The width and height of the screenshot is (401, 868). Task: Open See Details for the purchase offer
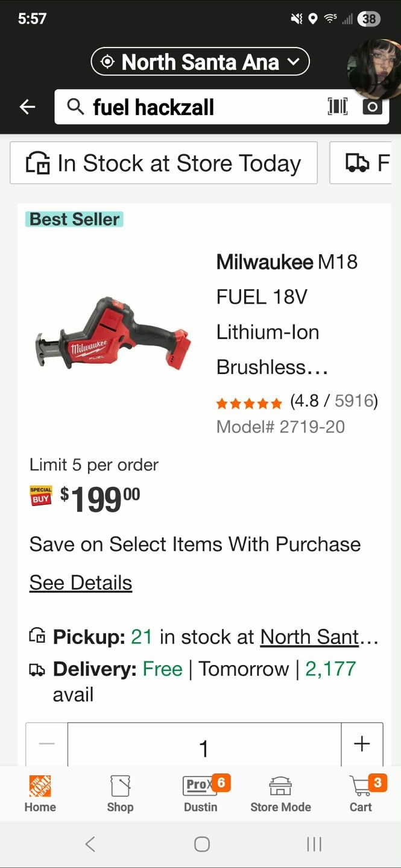click(x=80, y=582)
